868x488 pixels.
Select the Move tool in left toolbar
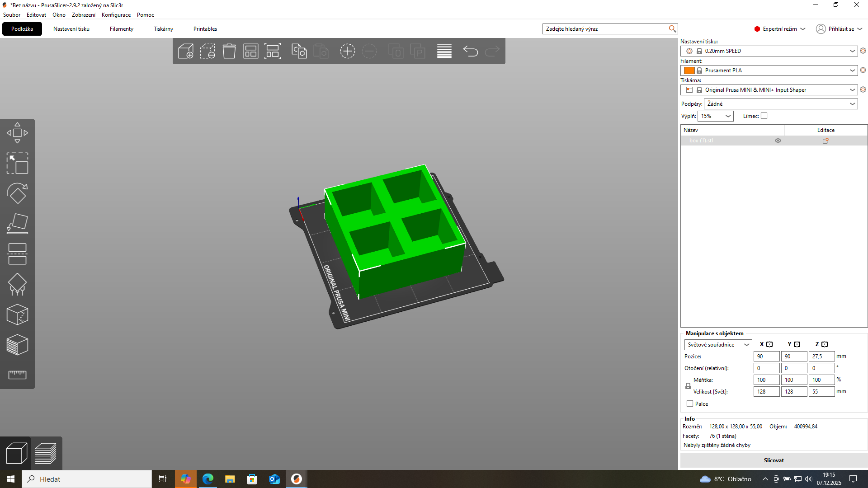pos(17,133)
